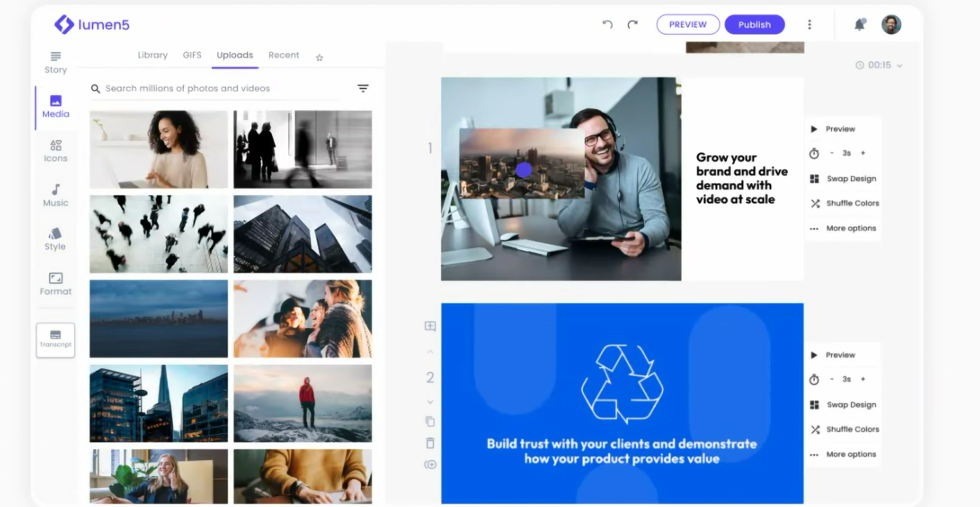Screen dimensions: 980x507
Task: Publish the video
Action: click(x=754, y=24)
